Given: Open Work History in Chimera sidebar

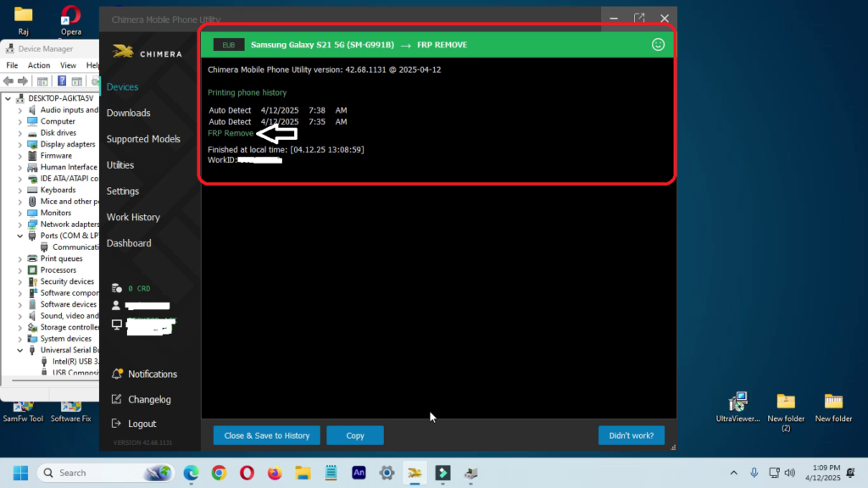Looking at the screenshot, I should [x=133, y=217].
